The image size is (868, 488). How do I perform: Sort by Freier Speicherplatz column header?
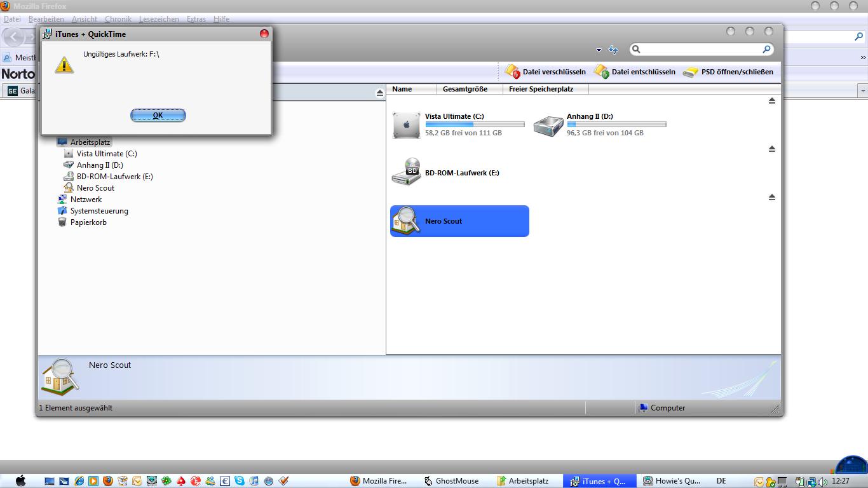[x=546, y=89]
